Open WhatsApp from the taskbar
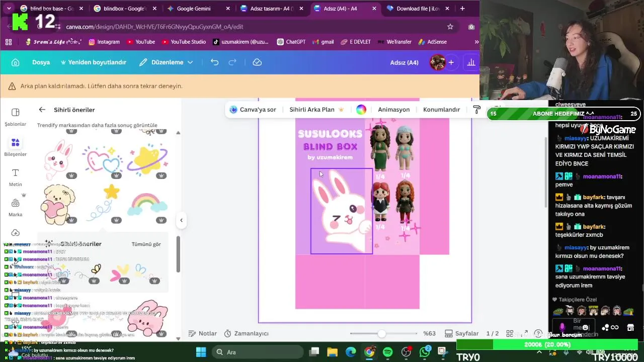This screenshot has height=362, width=644. pos(425,352)
